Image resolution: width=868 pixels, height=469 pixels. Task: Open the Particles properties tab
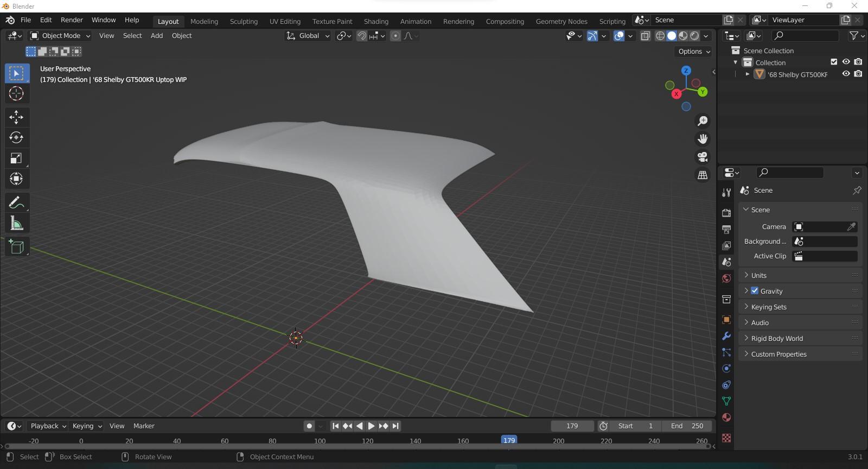tap(726, 352)
